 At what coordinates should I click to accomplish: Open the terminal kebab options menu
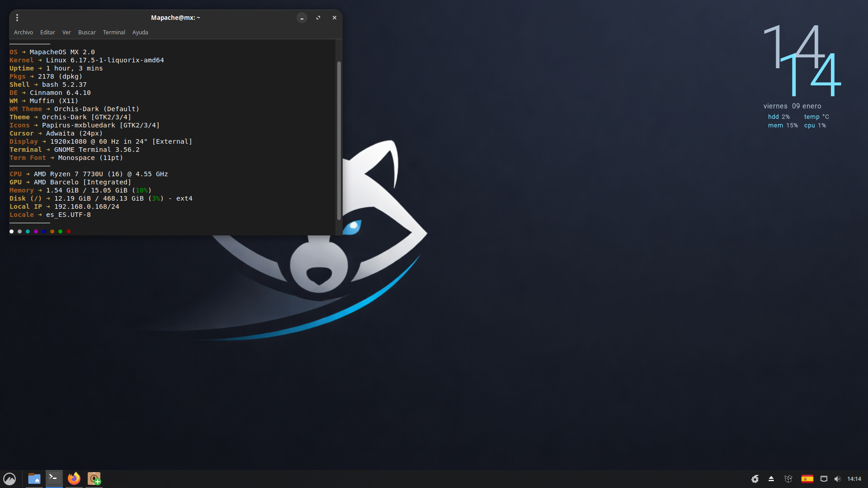17,18
